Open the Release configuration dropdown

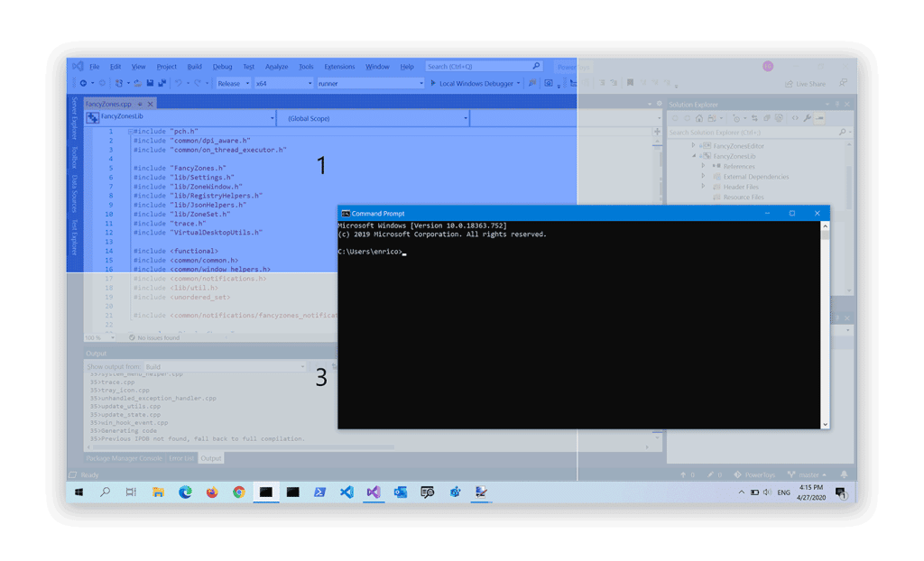pyautogui.click(x=233, y=84)
